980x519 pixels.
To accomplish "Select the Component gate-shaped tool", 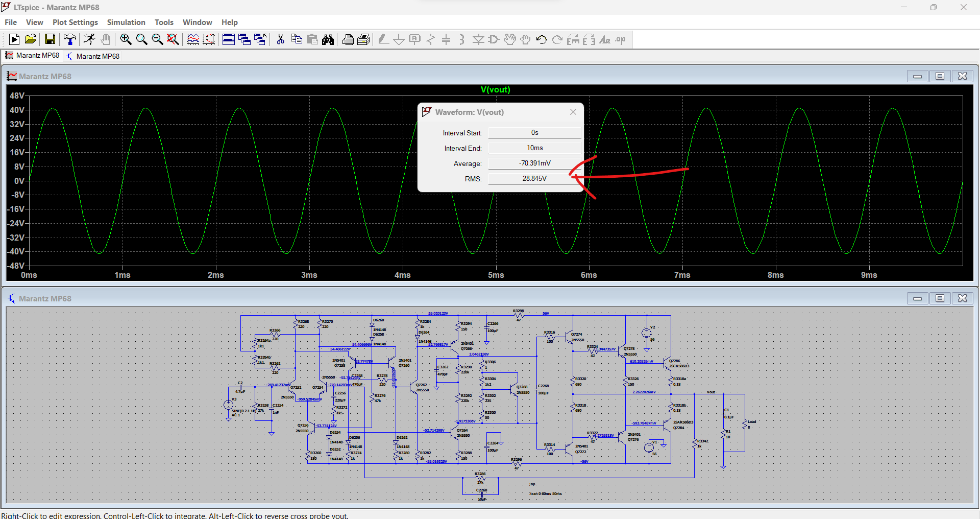I will (494, 39).
